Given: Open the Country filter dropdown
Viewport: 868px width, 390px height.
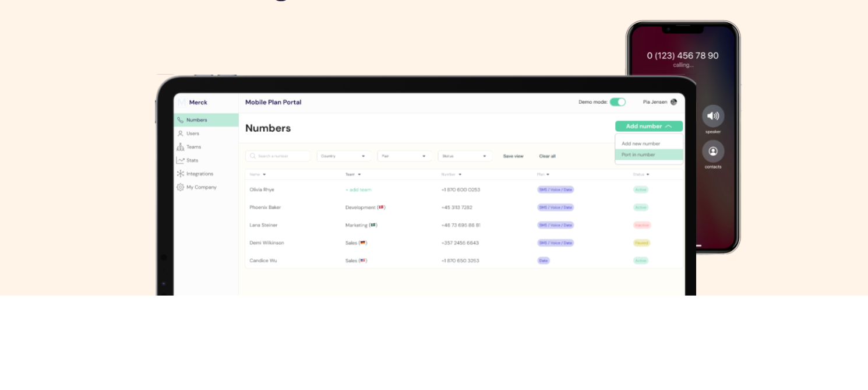Looking at the screenshot, I should coord(344,156).
